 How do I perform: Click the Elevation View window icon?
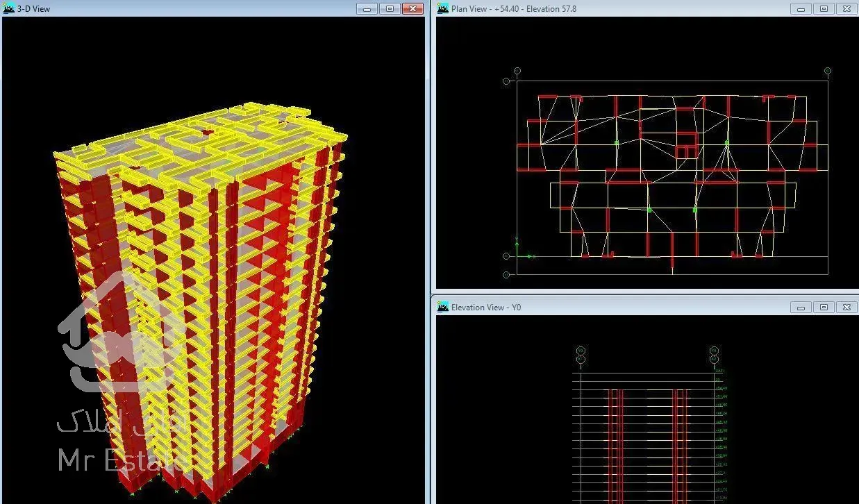[443, 307]
